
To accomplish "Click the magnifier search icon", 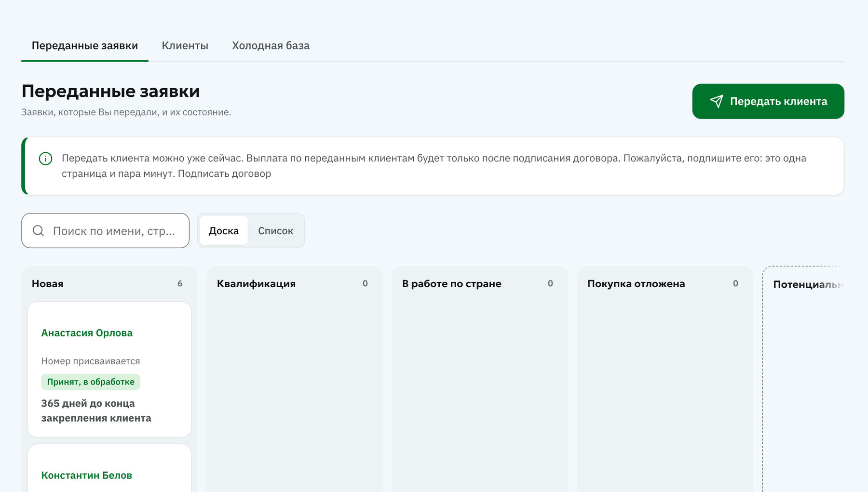I will click(x=39, y=231).
